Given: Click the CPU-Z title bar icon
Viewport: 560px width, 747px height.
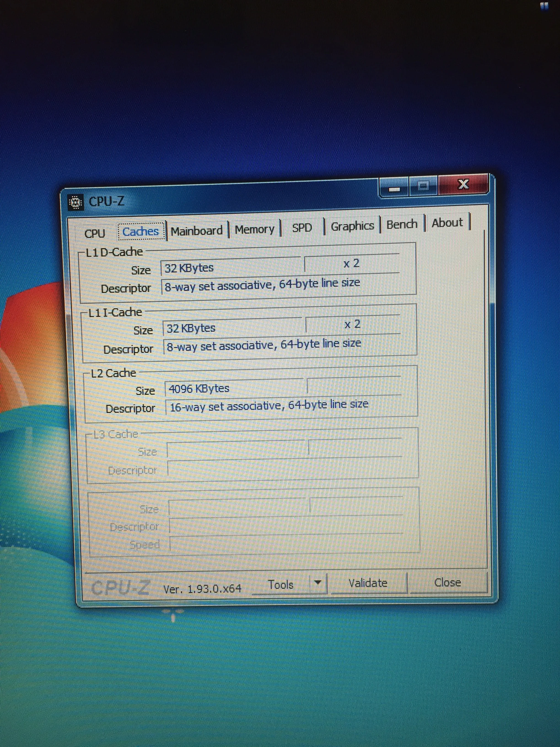Looking at the screenshot, I should pos(76,202).
